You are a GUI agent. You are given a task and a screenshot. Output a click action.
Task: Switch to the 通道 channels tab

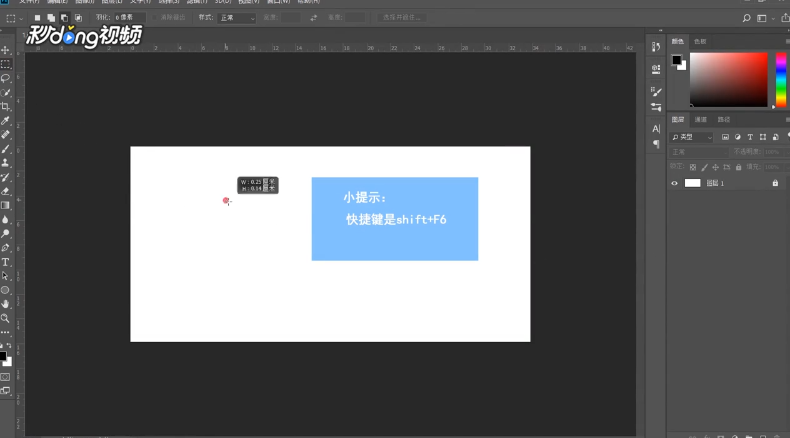point(700,119)
